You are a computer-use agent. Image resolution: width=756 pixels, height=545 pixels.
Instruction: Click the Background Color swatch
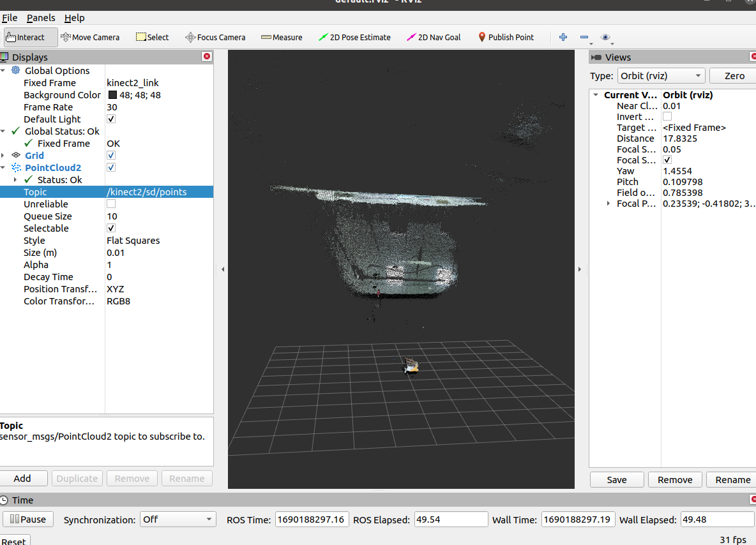click(112, 95)
